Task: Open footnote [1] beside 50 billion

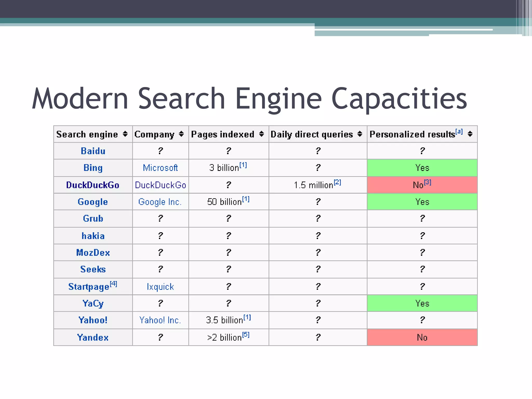Action: [x=246, y=199]
